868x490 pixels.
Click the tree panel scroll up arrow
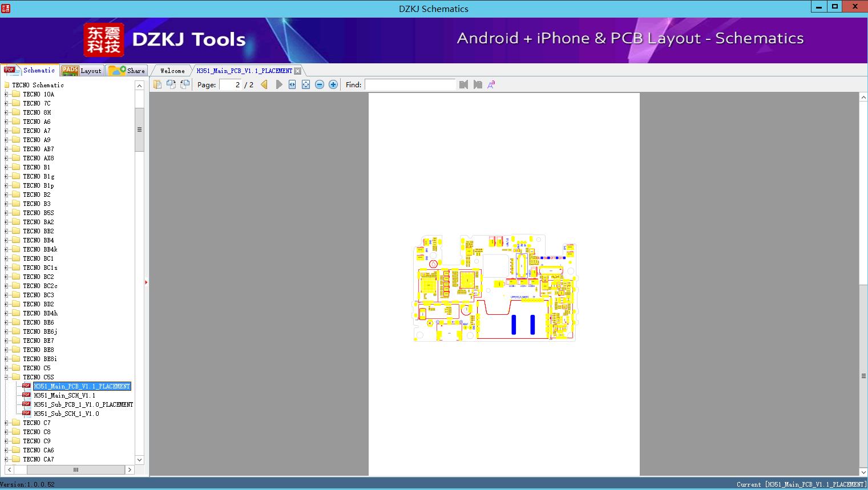point(139,86)
